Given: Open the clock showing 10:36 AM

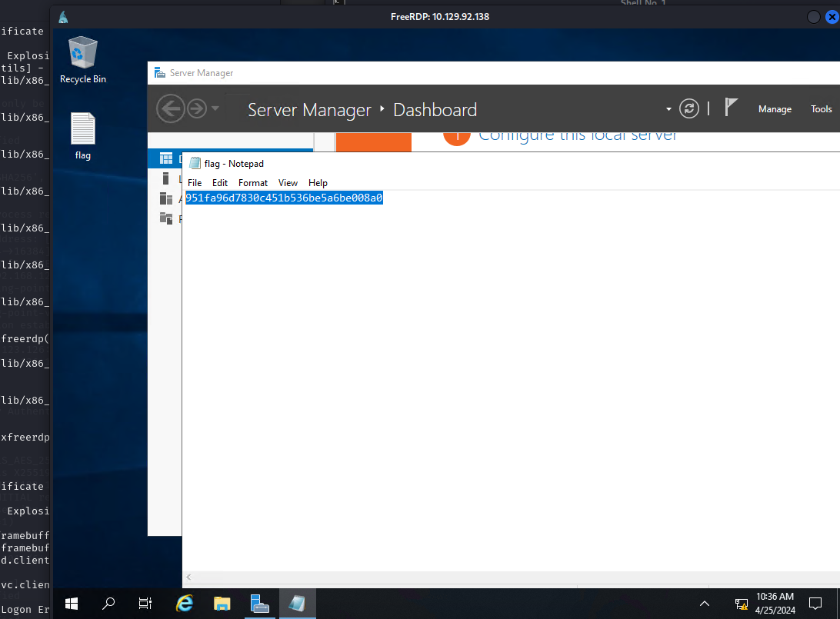Looking at the screenshot, I should tap(775, 604).
